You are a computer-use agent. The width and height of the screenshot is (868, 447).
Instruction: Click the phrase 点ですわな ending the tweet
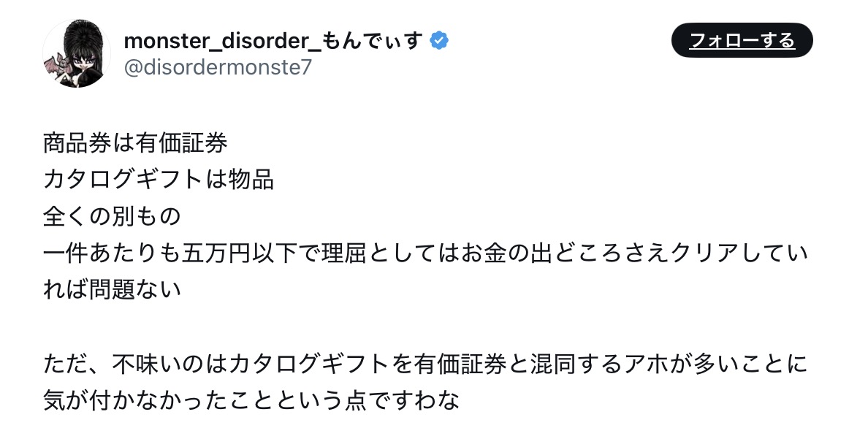click(x=401, y=401)
